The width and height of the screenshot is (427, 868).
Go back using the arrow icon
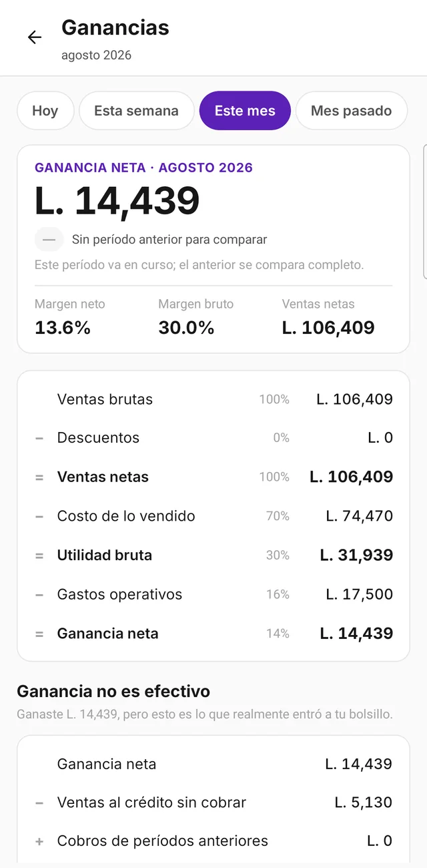click(x=35, y=37)
